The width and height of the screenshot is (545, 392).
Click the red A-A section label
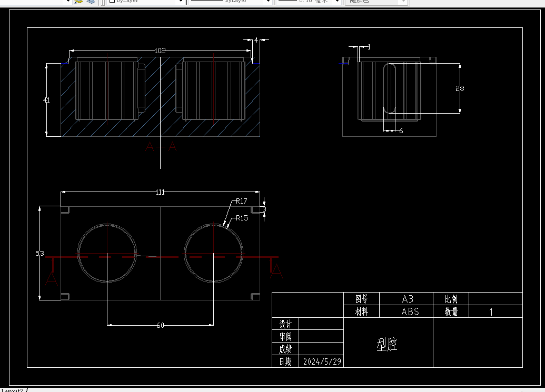point(161,146)
